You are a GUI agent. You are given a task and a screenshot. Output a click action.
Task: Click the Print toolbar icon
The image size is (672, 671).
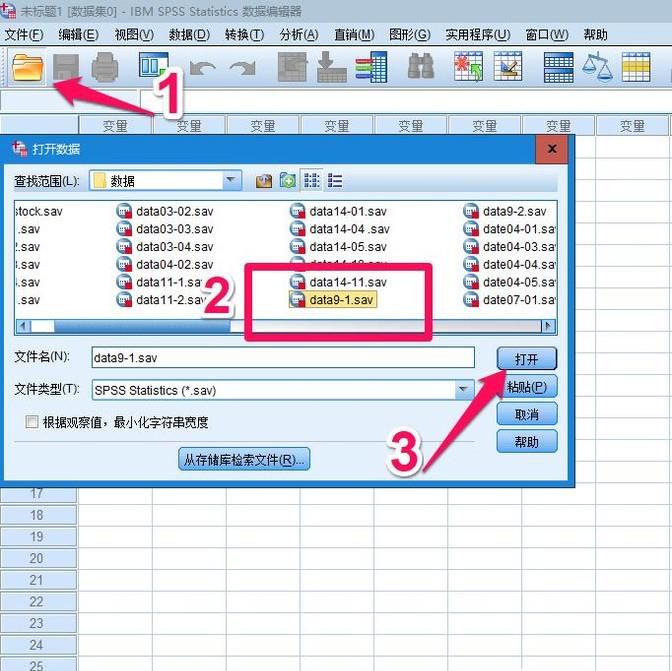click(x=105, y=67)
